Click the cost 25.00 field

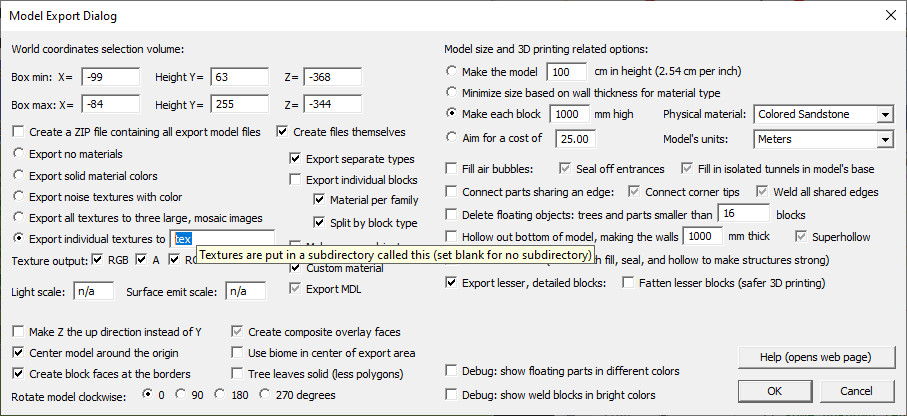coord(575,139)
